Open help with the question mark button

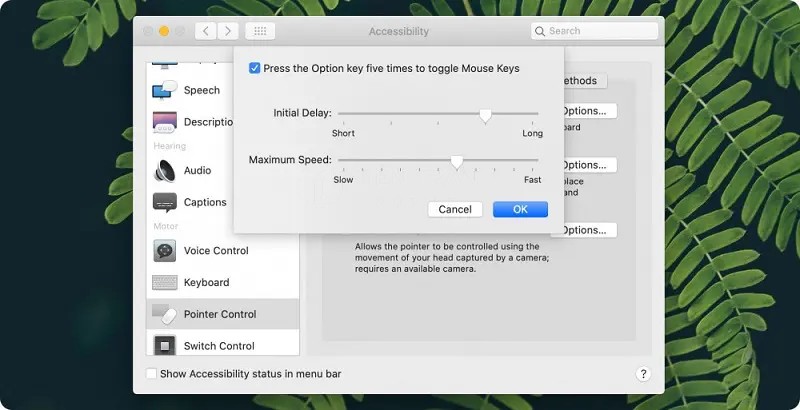click(643, 374)
